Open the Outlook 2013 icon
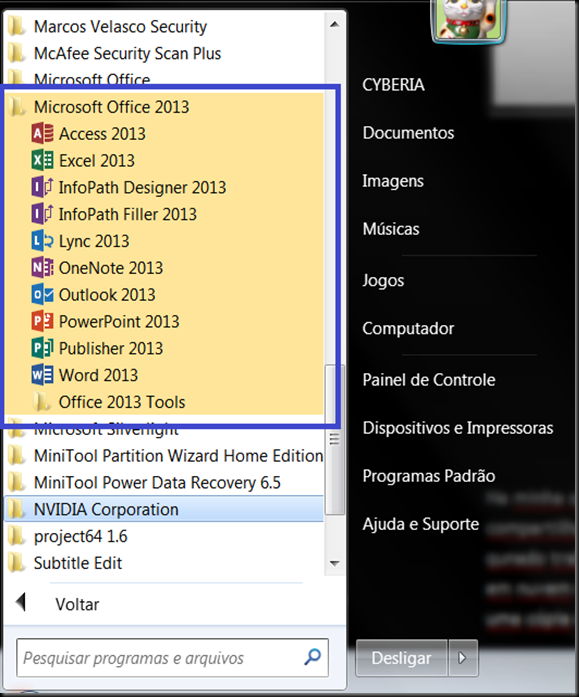 43,295
